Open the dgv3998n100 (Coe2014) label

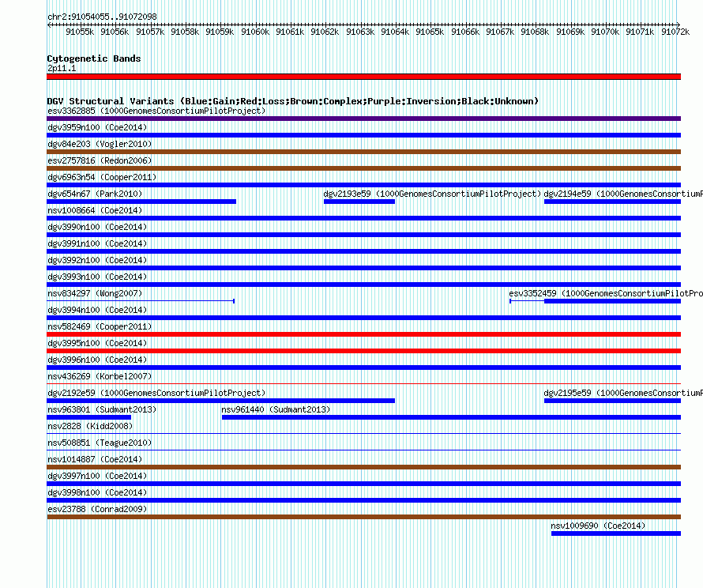coord(97,492)
